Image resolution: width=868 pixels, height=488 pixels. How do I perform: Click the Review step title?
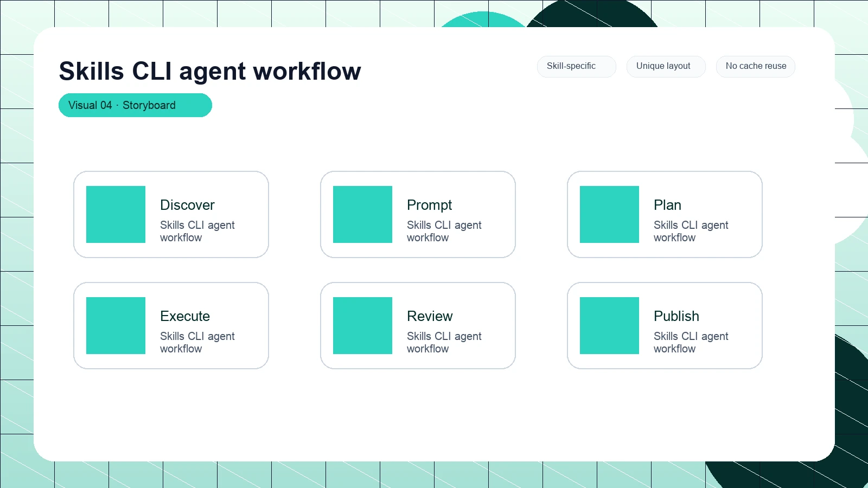coord(430,316)
